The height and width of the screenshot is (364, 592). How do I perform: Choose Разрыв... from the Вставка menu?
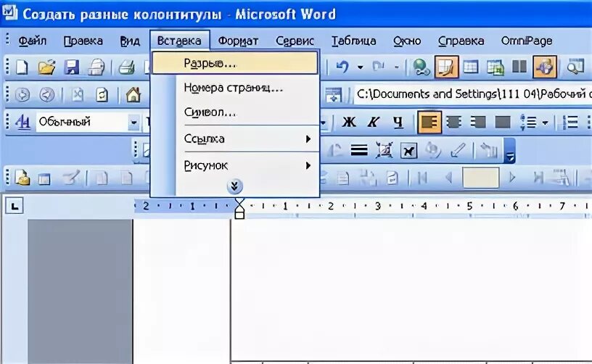pyautogui.click(x=235, y=63)
